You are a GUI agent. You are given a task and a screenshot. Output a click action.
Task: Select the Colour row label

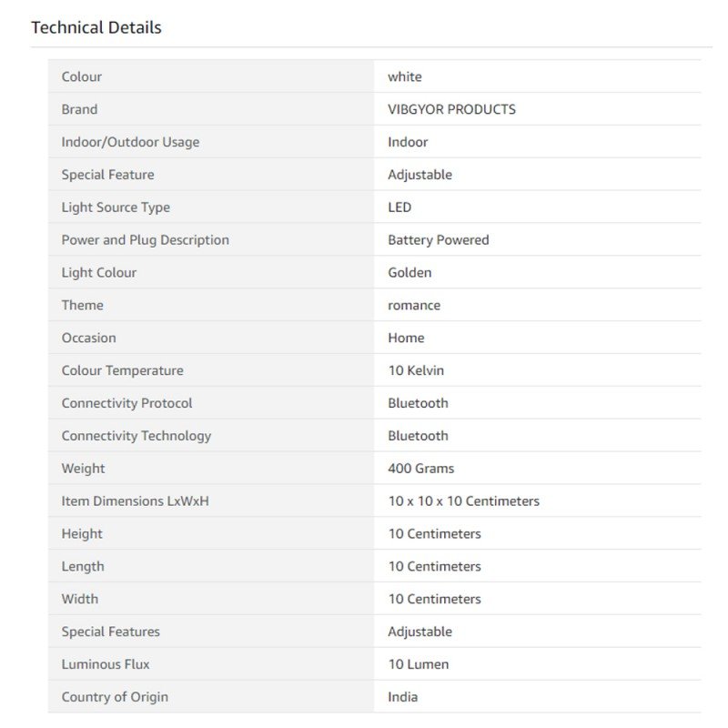(82, 76)
